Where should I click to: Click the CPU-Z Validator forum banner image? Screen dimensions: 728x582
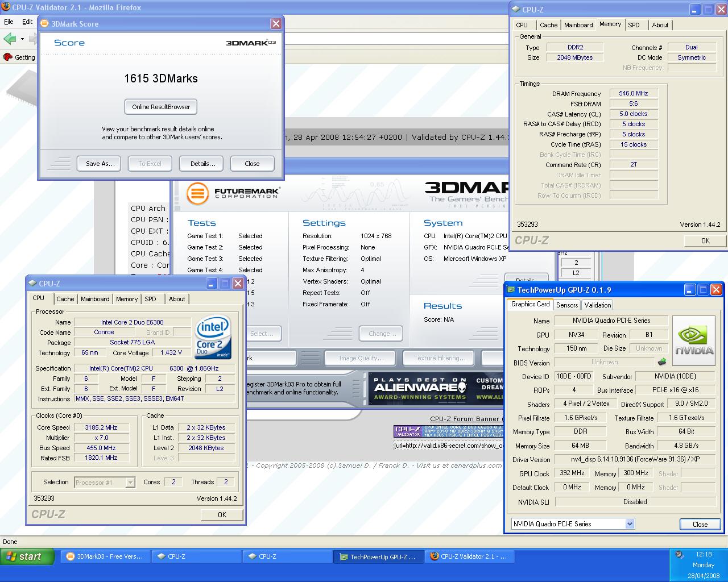(449, 431)
